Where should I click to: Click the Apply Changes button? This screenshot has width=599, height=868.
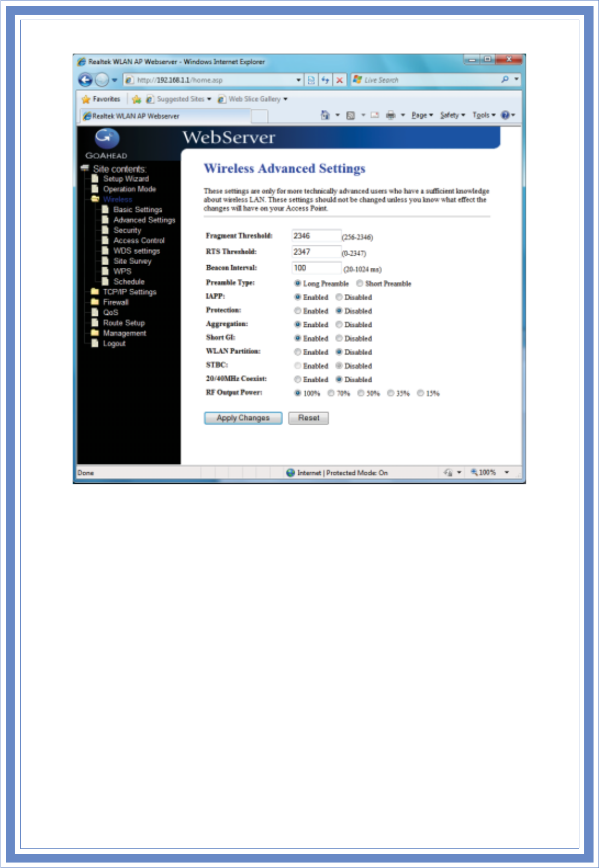click(243, 418)
